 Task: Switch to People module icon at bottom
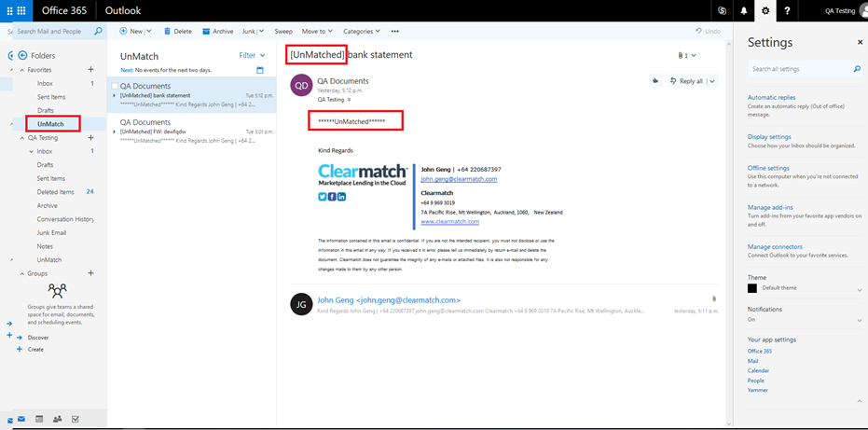coord(57,419)
